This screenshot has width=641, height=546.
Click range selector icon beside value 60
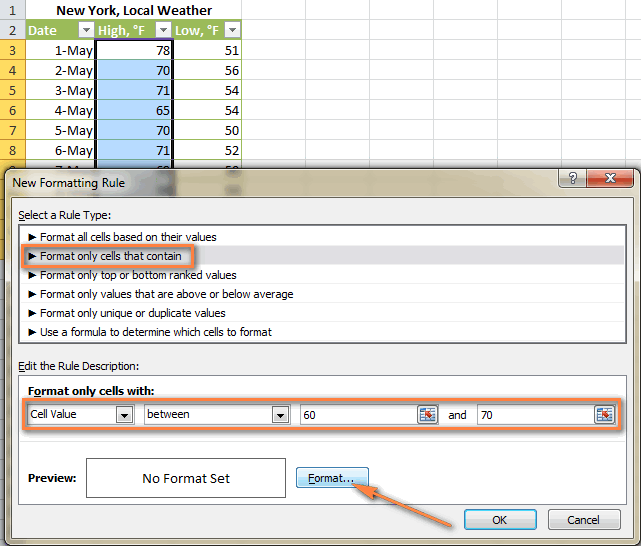[427, 415]
